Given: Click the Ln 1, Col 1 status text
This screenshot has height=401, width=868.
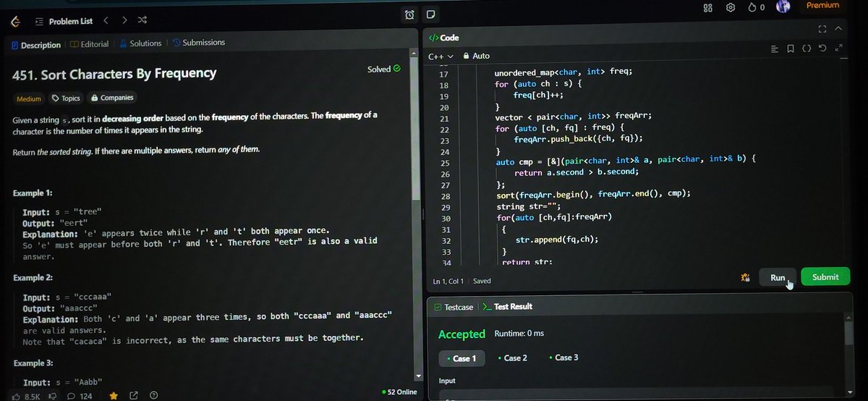Looking at the screenshot, I should [449, 281].
